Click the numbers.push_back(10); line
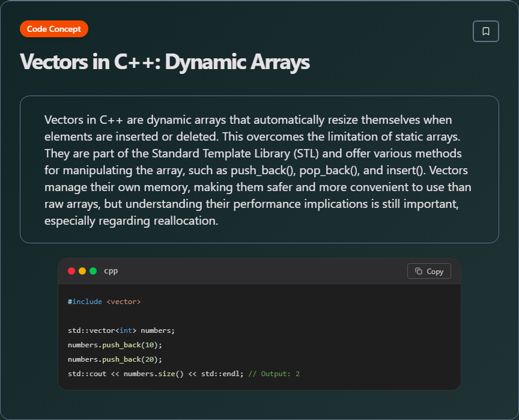This screenshot has width=519, height=420. click(x=115, y=345)
